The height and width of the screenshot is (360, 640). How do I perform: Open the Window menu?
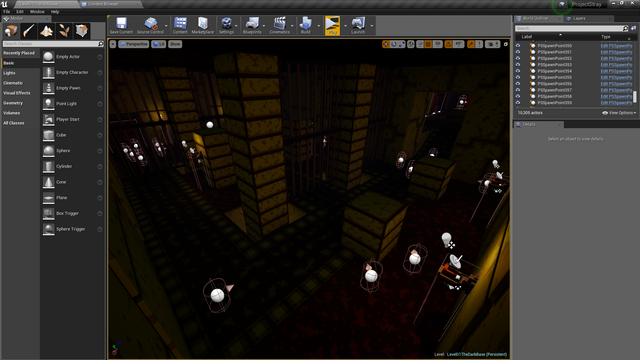(x=37, y=12)
